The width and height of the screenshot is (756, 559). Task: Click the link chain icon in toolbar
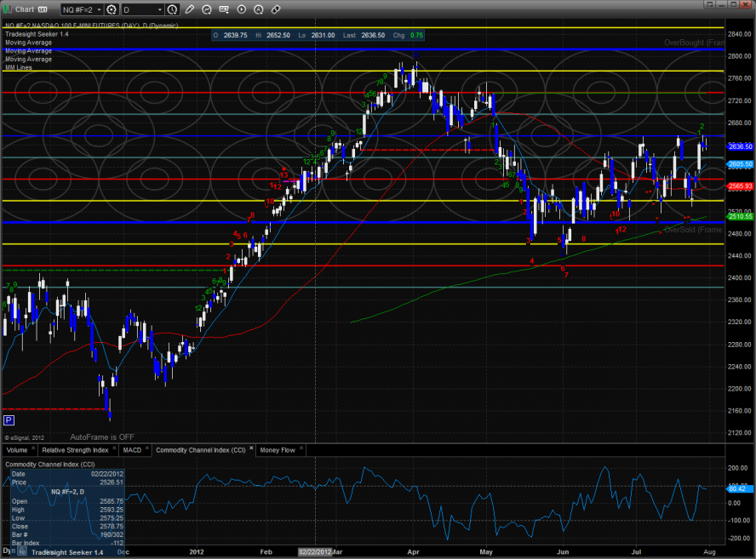[x=276, y=9]
